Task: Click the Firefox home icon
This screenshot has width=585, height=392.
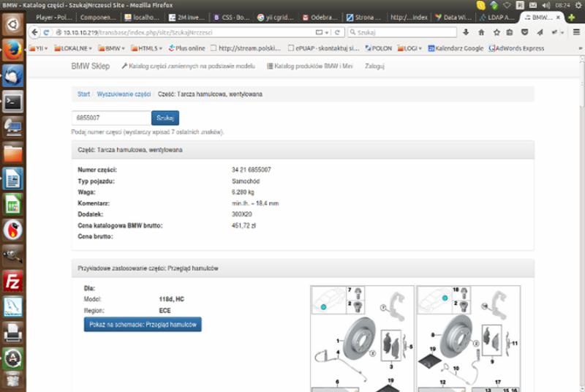Action: [x=482, y=32]
